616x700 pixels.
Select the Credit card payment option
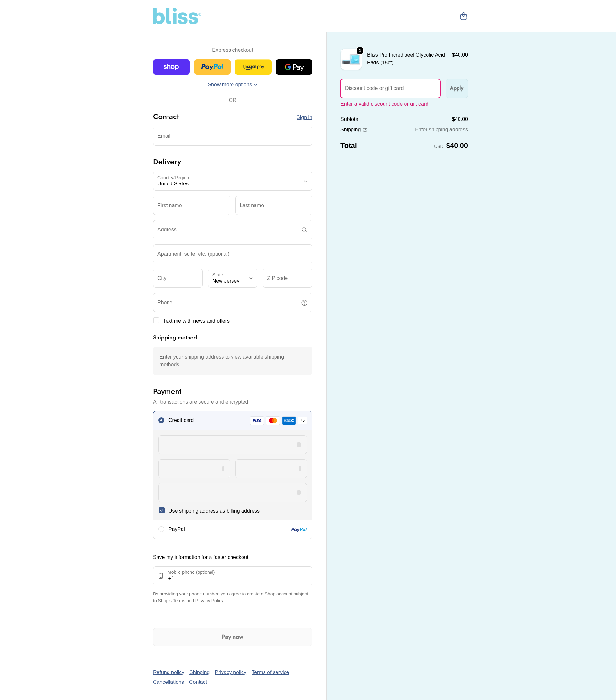pos(162,420)
